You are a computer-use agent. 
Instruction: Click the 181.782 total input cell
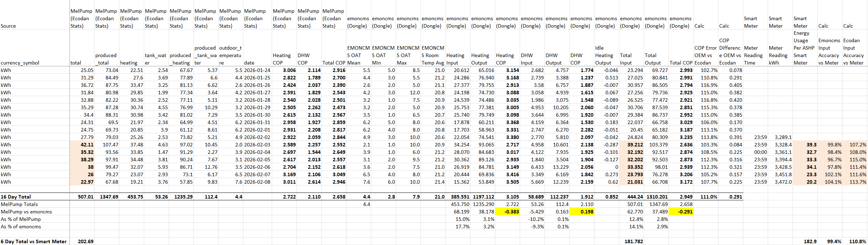[x=633, y=241]
